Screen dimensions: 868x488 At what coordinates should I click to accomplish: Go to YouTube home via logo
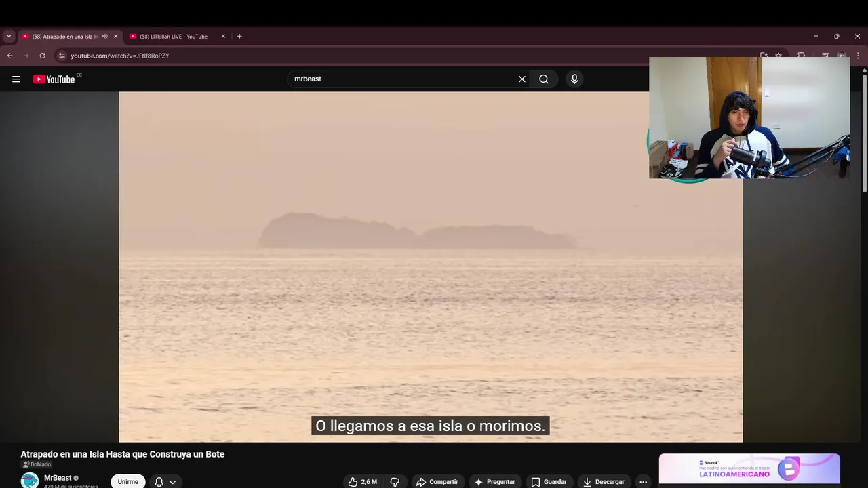pos(54,79)
